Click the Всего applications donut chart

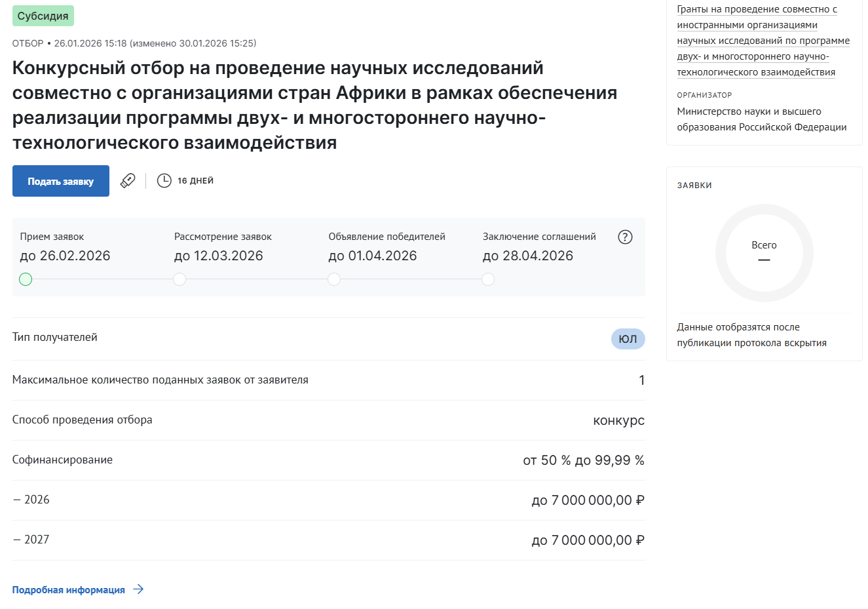pos(764,253)
